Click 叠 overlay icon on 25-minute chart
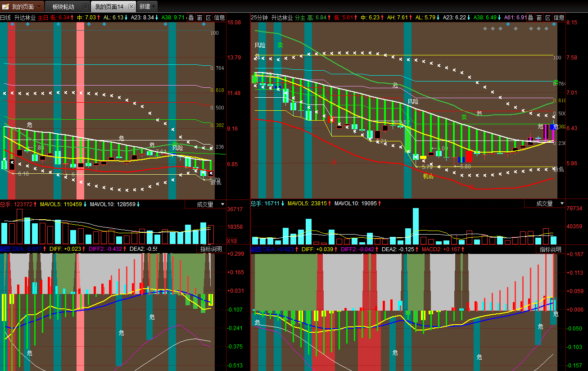The width and height of the screenshot is (588, 371). (x=530, y=18)
